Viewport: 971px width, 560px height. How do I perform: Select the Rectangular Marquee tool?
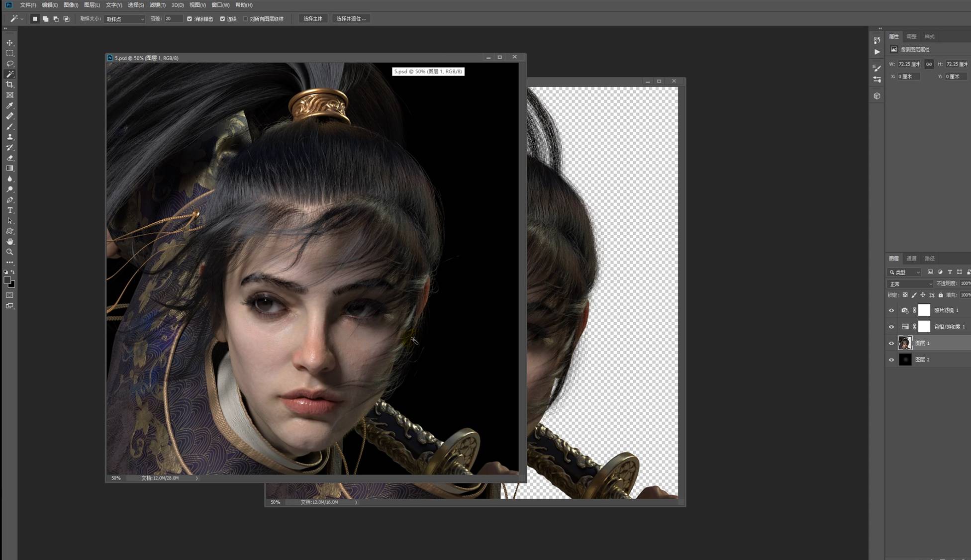[x=9, y=53]
